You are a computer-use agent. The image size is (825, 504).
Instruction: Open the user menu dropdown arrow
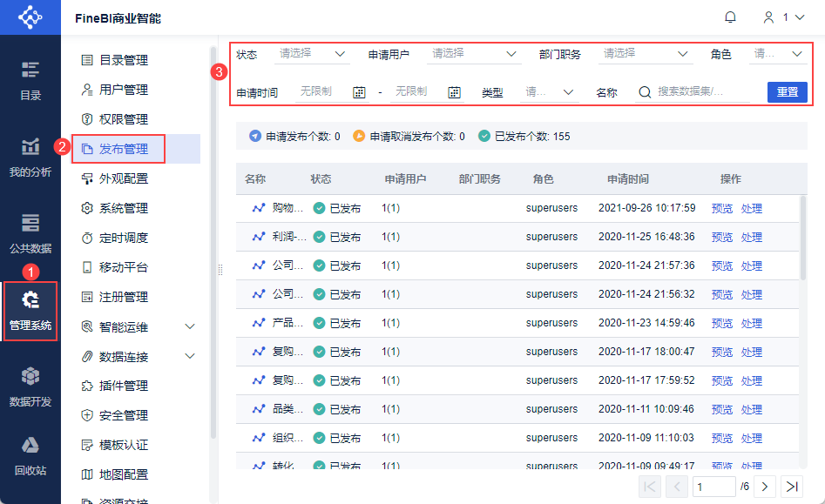tap(800, 17)
